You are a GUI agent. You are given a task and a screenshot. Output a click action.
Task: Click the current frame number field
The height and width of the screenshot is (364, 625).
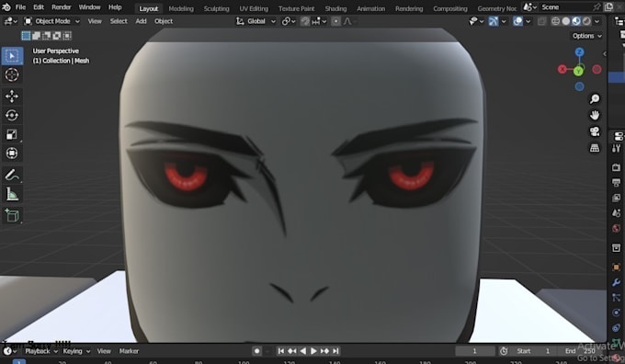475,351
